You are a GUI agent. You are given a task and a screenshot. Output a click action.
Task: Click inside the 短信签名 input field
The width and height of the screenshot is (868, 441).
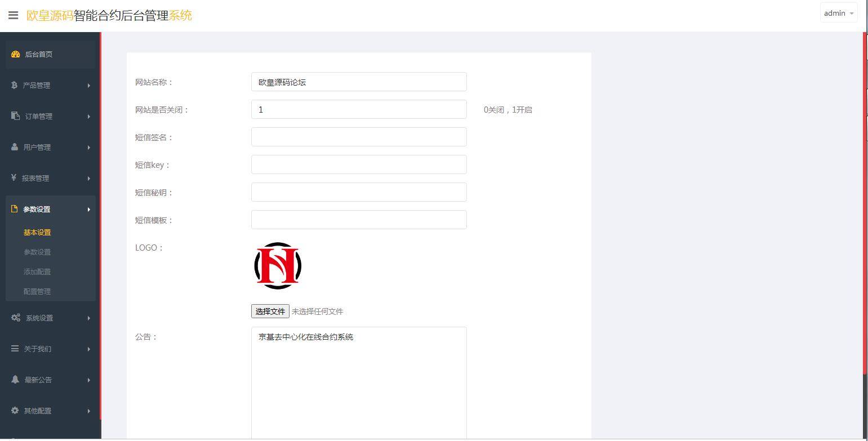[x=359, y=137]
